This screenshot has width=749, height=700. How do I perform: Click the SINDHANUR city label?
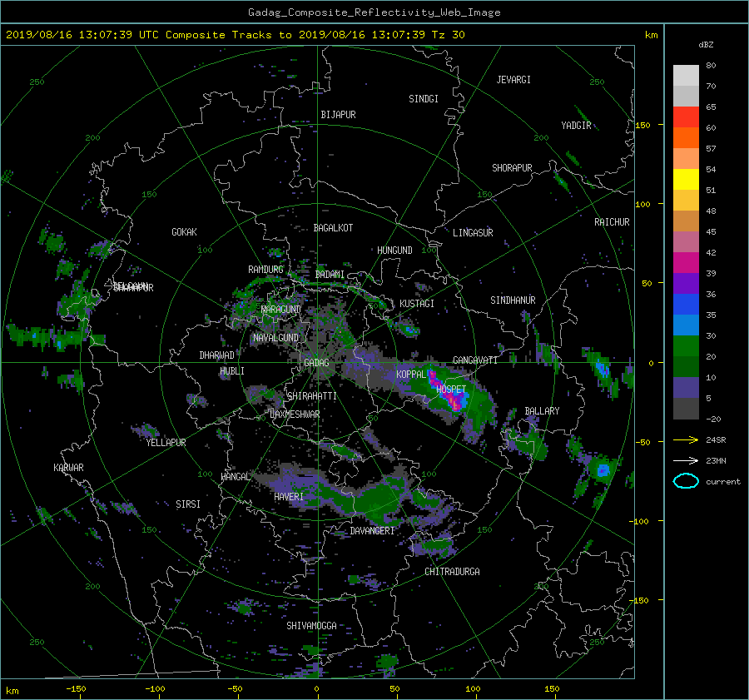pos(513,300)
